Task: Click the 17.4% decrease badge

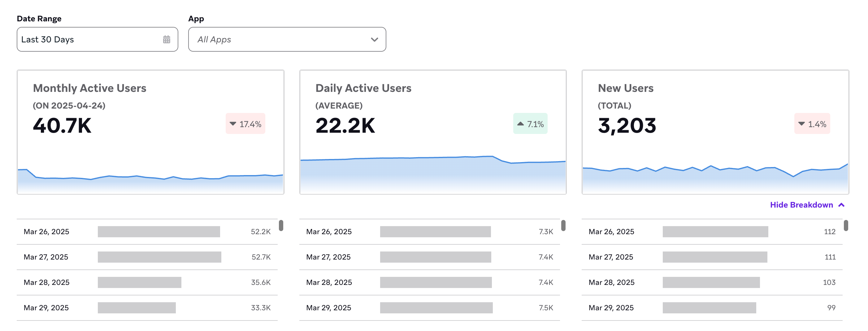Action: click(x=245, y=124)
